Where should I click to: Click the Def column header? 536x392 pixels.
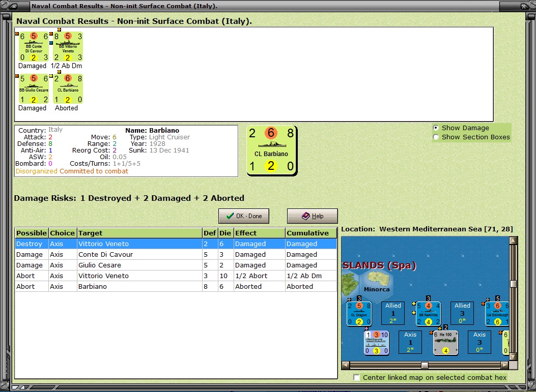pos(210,233)
